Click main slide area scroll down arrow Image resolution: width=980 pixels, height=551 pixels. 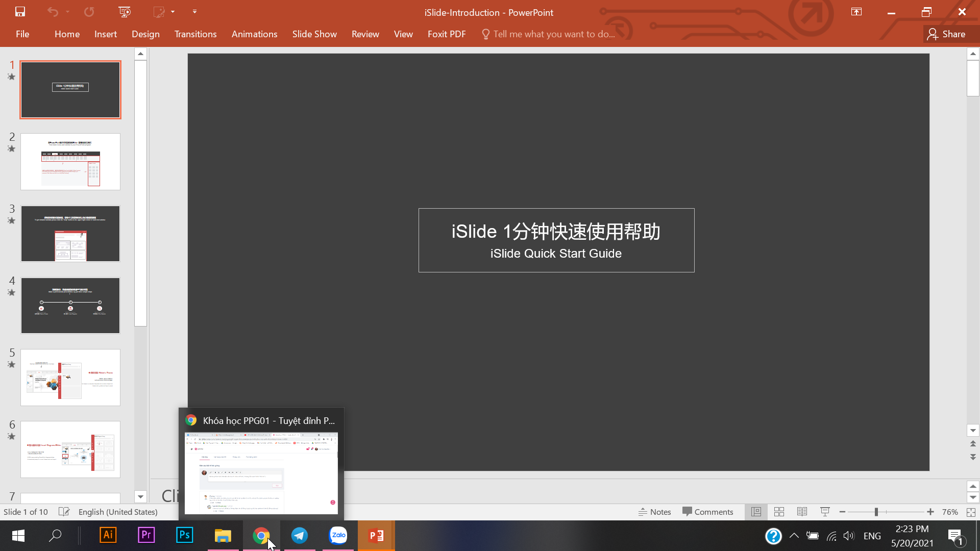click(973, 431)
